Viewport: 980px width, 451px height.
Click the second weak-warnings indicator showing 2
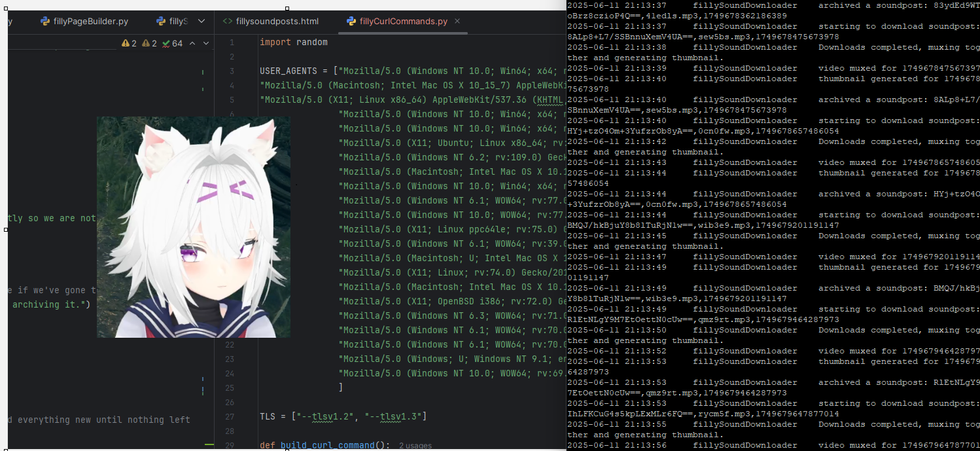(149, 43)
